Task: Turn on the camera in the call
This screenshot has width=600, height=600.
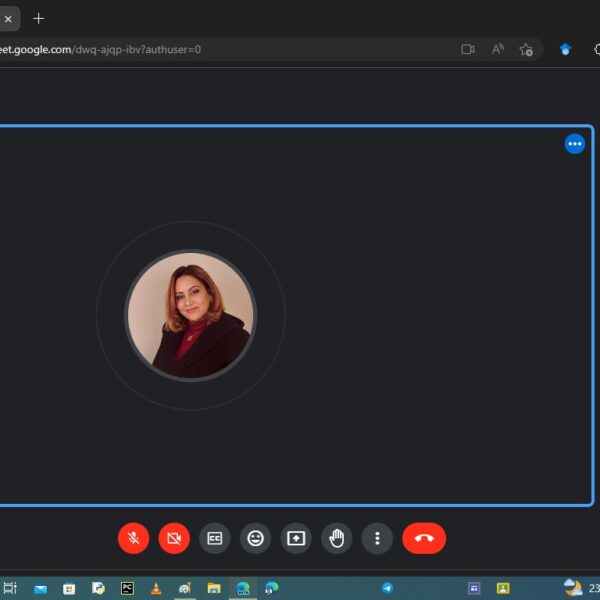Action: [174, 538]
